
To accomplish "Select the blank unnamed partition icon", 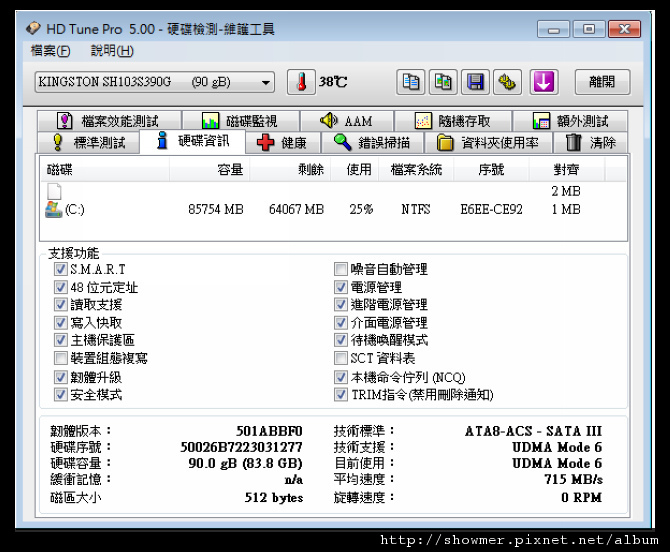I will tap(54, 191).
